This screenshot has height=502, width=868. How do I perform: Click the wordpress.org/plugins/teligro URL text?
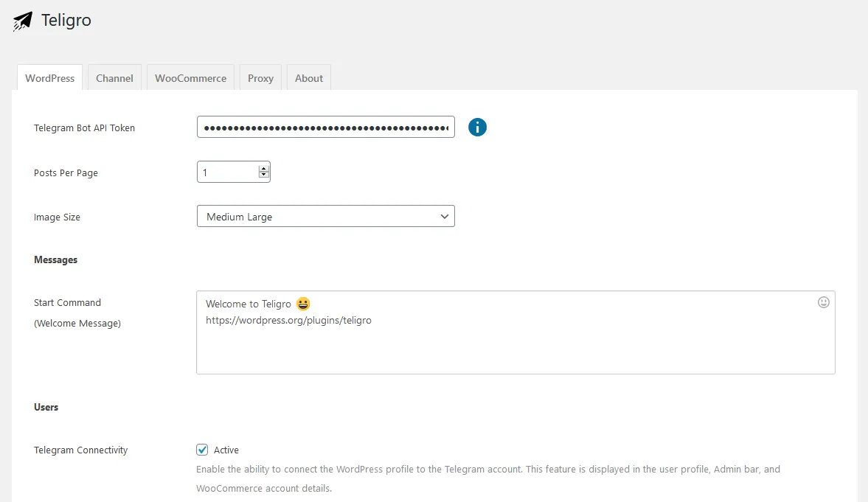click(x=288, y=320)
